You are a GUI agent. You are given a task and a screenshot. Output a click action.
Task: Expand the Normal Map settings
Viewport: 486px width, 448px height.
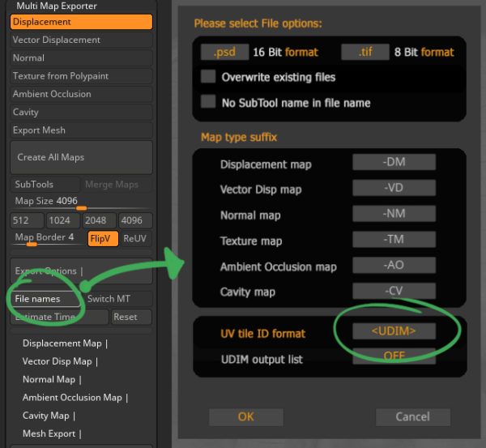click(52, 379)
